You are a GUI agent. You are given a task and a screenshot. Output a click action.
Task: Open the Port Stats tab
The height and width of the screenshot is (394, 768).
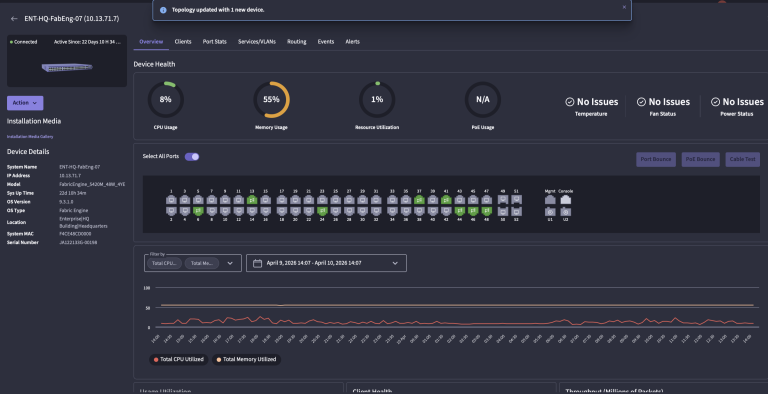coord(215,42)
